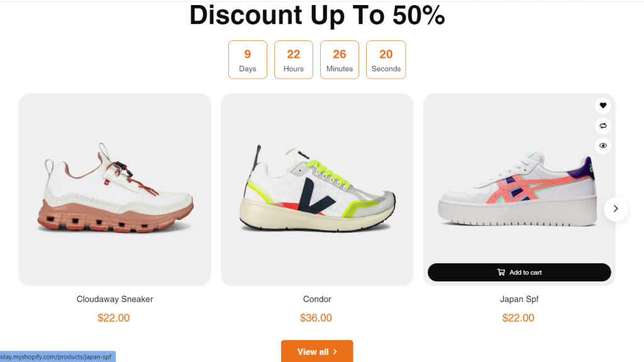Screen dimensions: 644x362
Task: Click the Discount Up To 50% heading
Action: coord(317,16)
